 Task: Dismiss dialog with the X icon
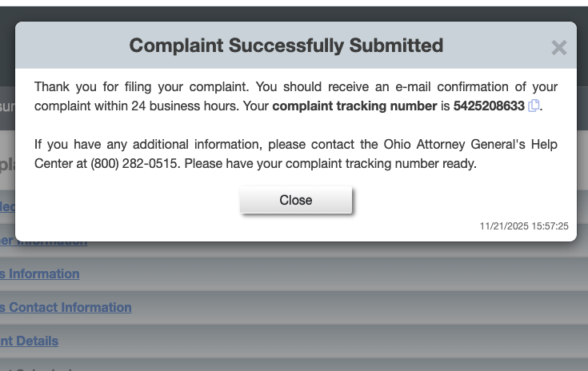click(558, 48)
